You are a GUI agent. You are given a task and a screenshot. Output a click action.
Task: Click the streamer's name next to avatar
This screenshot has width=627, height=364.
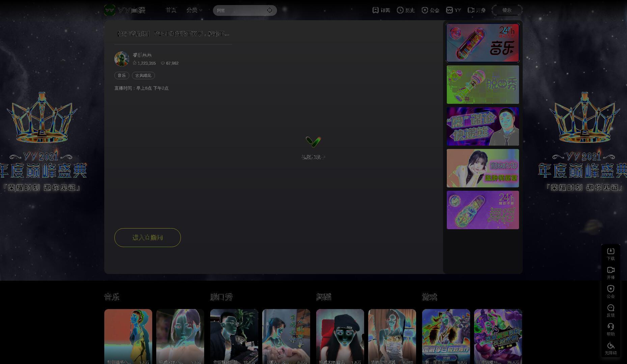pos(142,55)
